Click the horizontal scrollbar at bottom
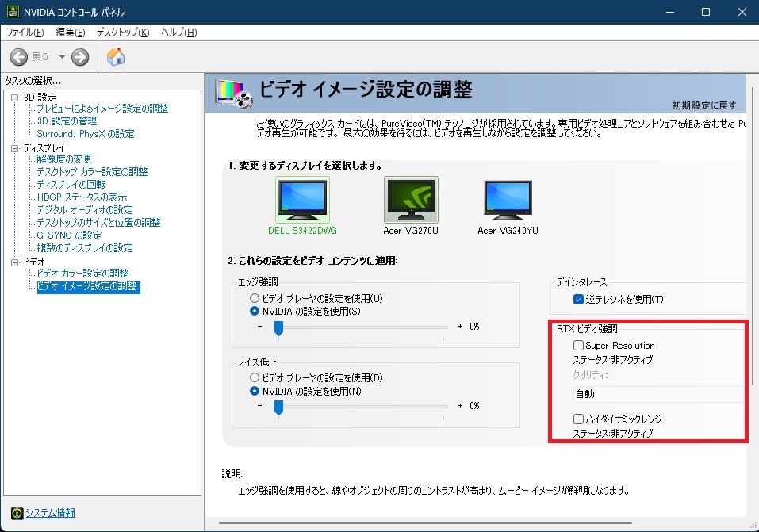759x532 pixels. [425, 523]
